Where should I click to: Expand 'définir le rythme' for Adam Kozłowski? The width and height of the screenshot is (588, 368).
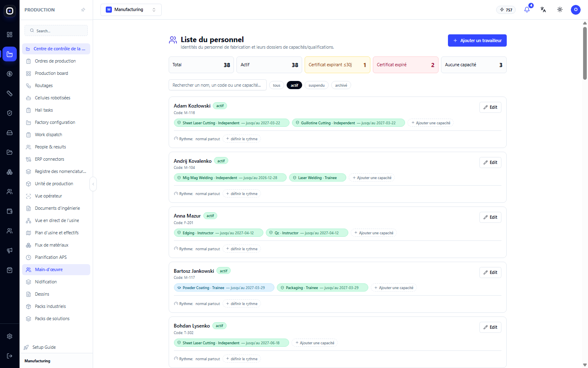click(242, 139)
